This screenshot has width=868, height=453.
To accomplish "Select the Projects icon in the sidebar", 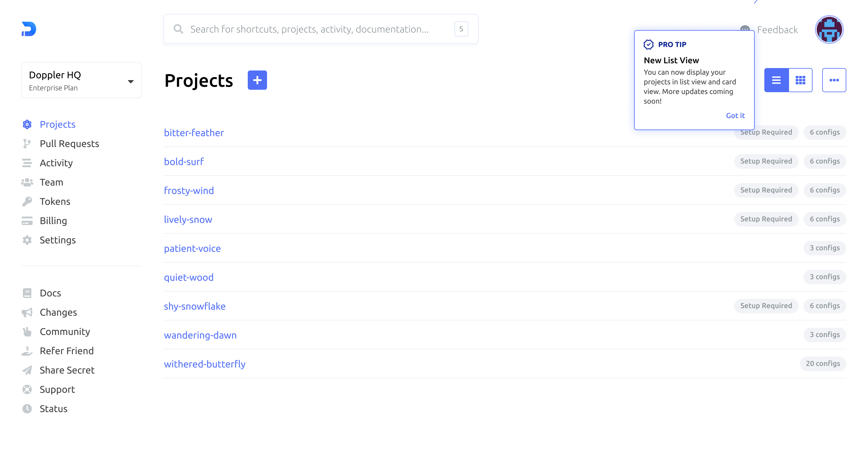I will pos(27,124).
